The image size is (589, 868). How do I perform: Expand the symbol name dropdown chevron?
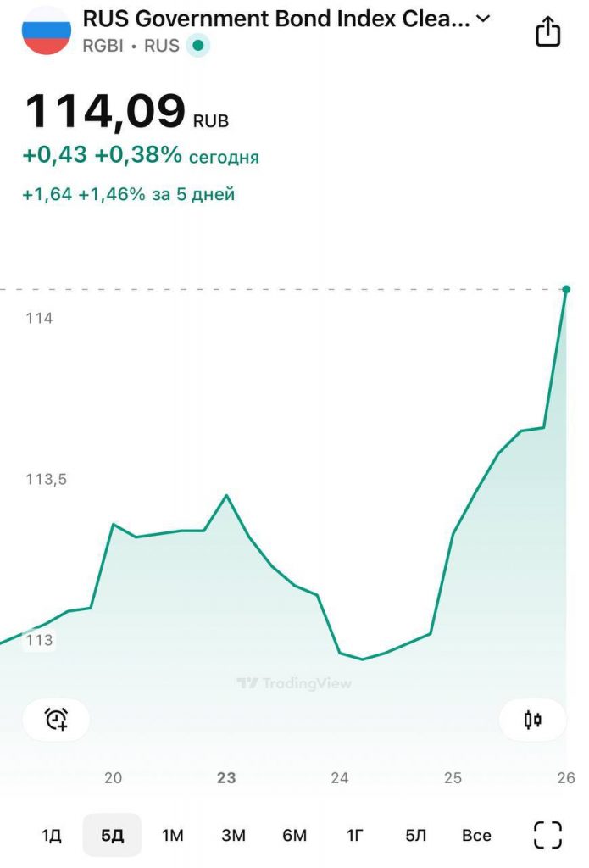click(x=483, y=19)
